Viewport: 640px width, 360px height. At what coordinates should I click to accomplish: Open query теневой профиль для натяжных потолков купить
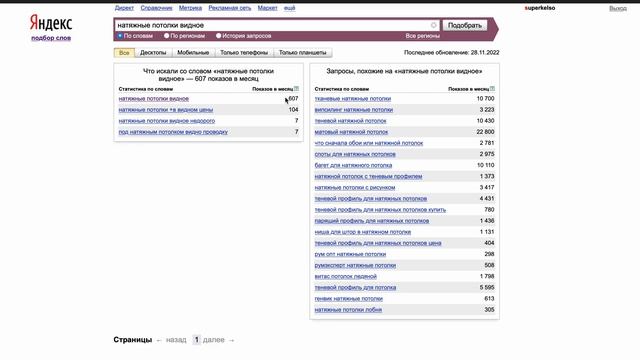pyautogui.click(x=380, y=210)
